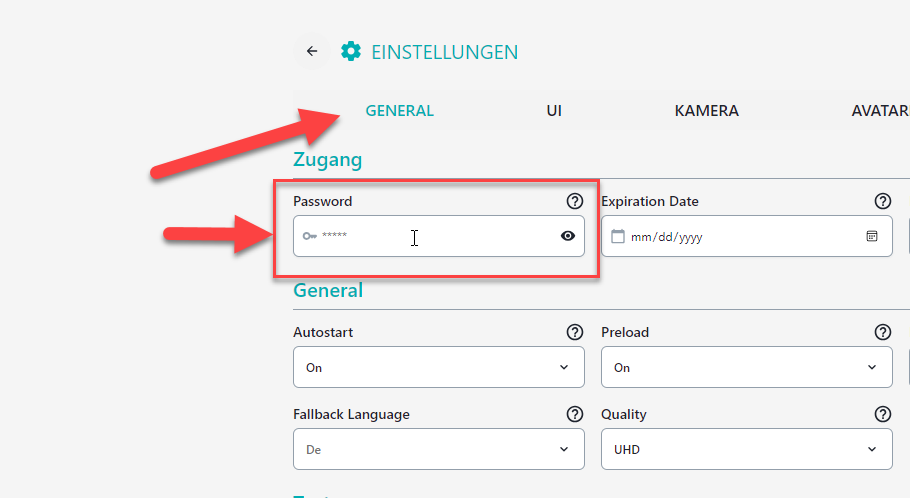Open the calendar picker in Expiration Date

(x=872, y=236)
